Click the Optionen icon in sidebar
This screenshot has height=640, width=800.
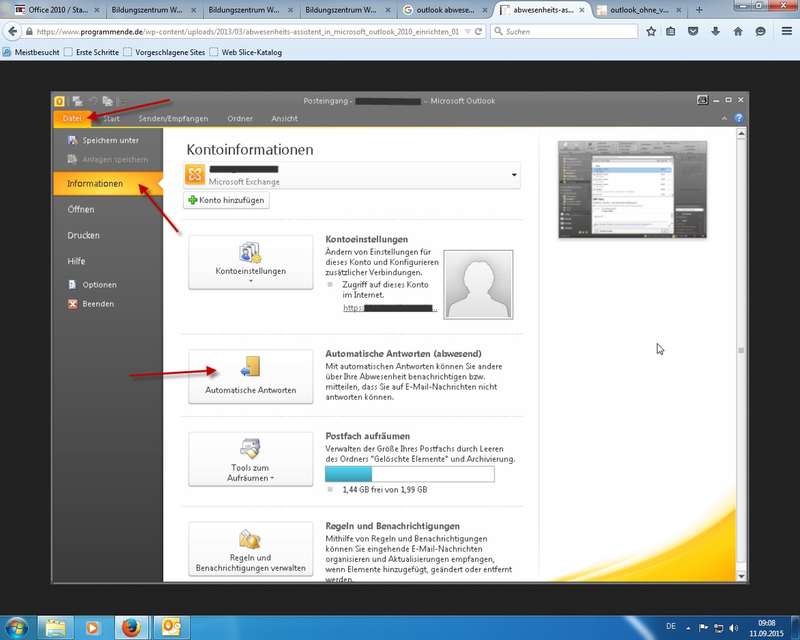[72, 285]
